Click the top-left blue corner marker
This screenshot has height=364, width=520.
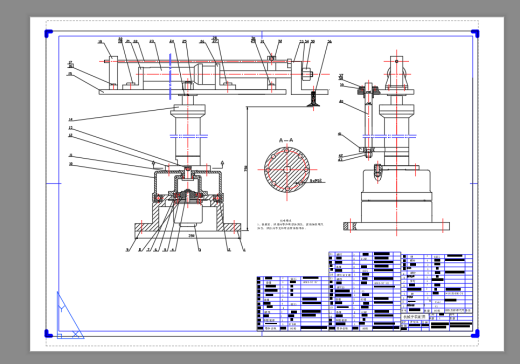pyautogui.click(x=48, y=33)
